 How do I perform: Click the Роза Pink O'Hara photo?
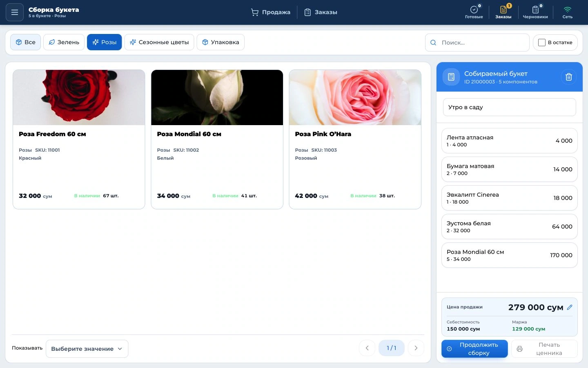[x=355, y=97]
